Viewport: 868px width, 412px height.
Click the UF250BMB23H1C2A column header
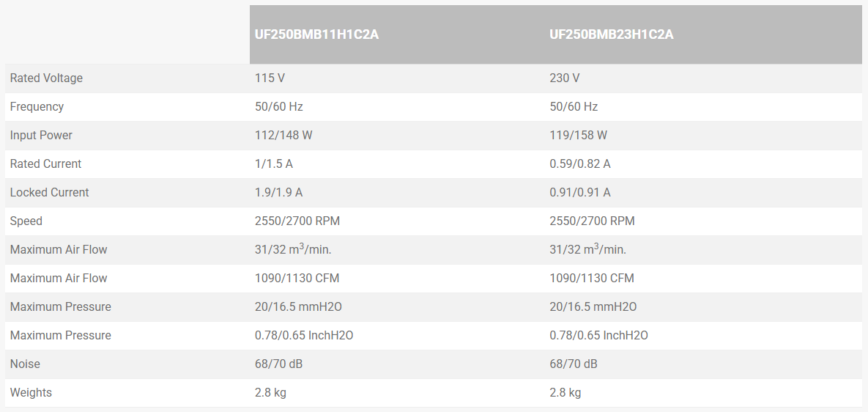coord(612,34)
